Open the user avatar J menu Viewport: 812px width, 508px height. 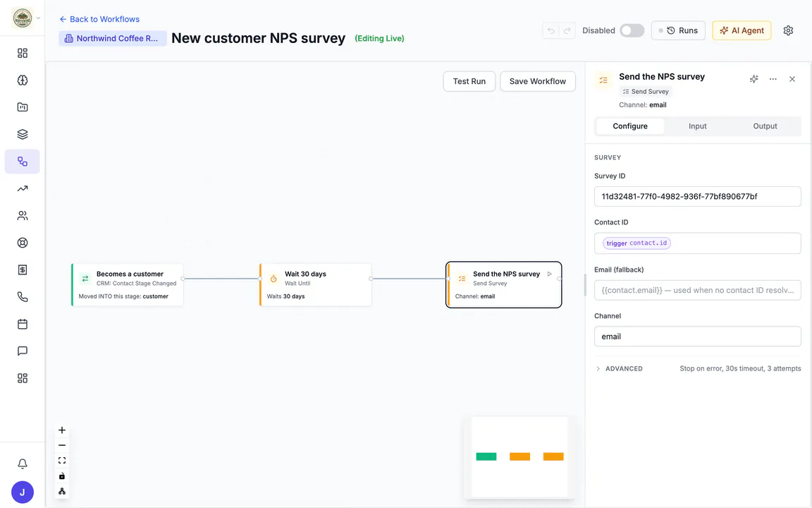(23, 492)
